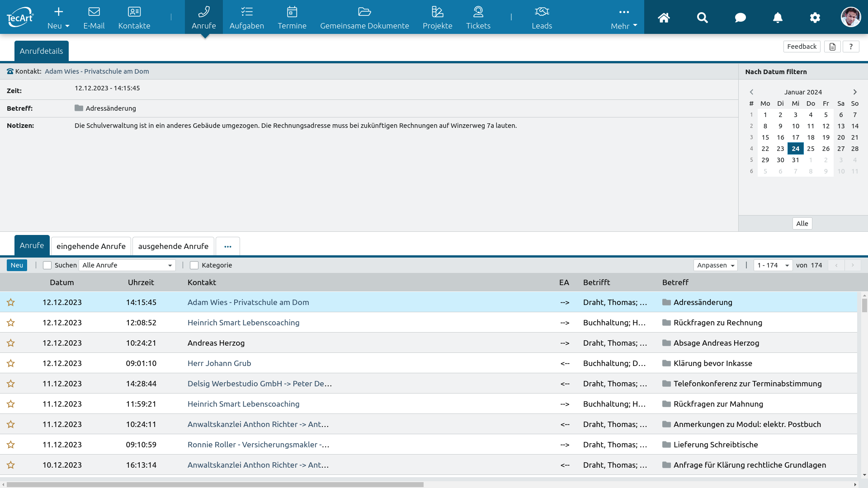Open the Leads handshake icon

click(542, 12)
